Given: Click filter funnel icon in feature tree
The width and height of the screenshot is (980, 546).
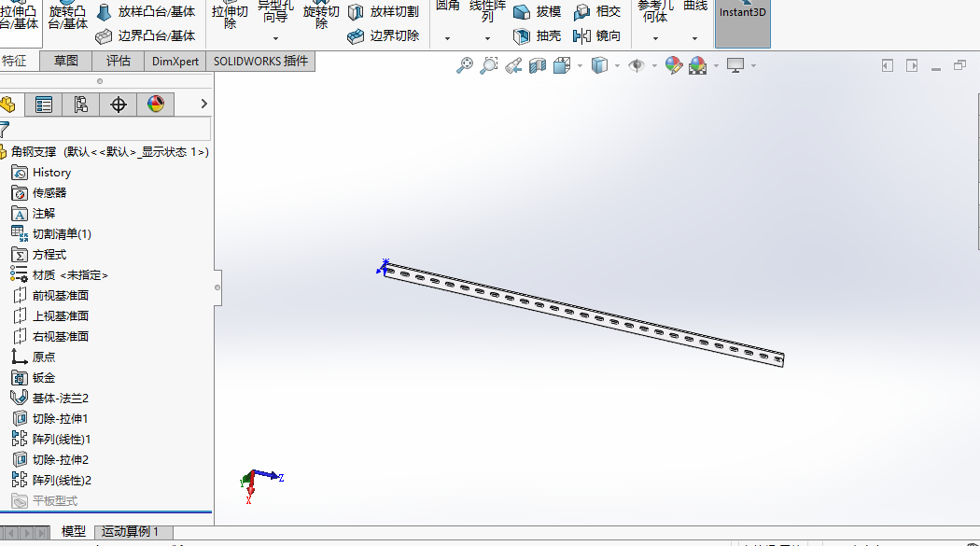Looking at the screenshot, I should tap(5, 130).
